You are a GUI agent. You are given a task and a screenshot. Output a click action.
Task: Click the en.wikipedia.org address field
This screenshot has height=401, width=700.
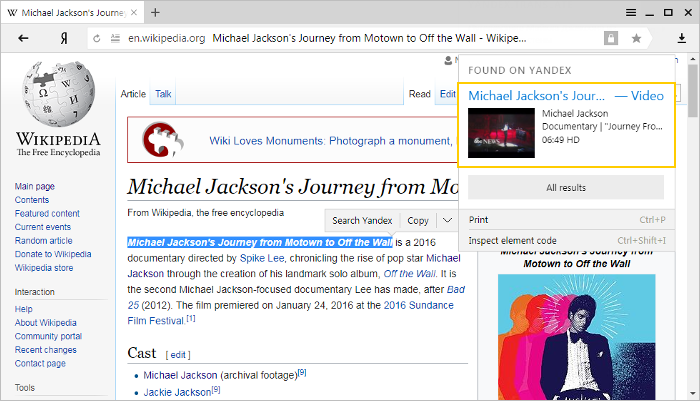[x=167, y=38]
